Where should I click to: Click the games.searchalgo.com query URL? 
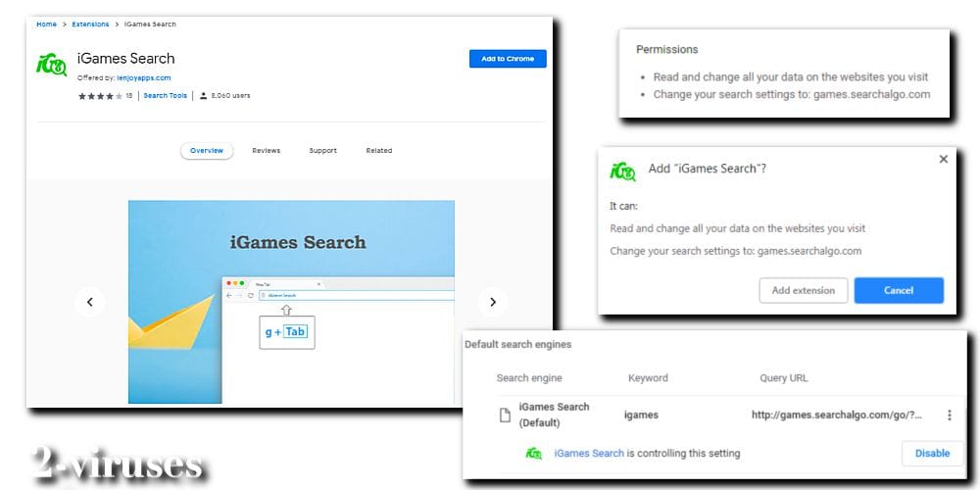(x=836, y=415)
